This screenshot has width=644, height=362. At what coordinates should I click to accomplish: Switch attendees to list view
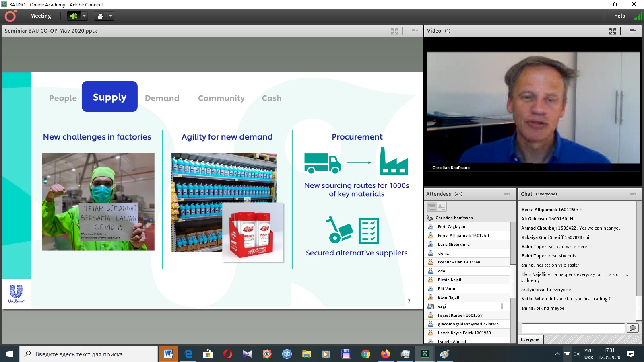pos(431,207)
